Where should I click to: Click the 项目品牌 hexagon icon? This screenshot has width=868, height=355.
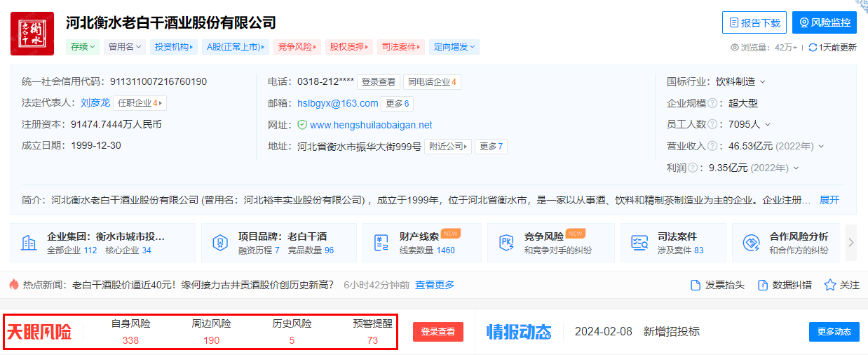tap(220, 243)
